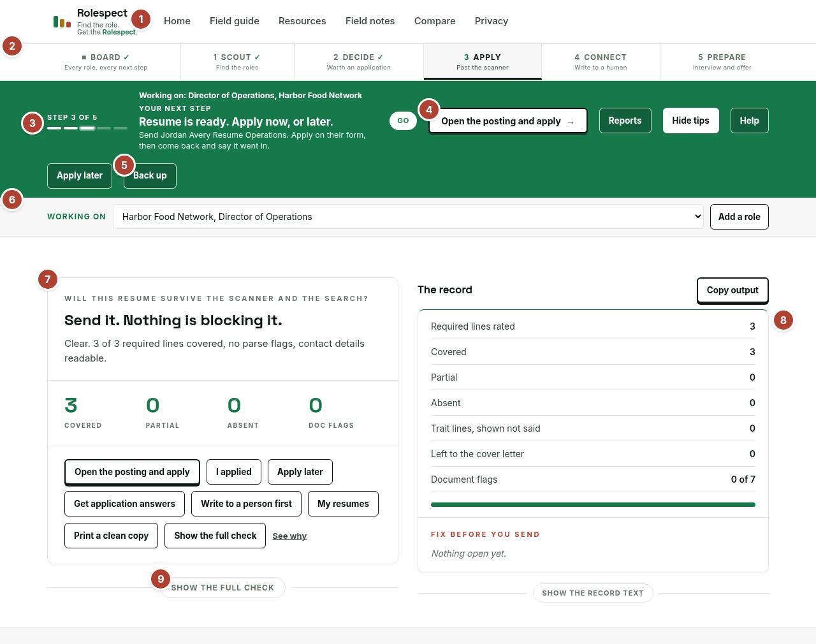Open the Privacy page
The width and height of the screenshot is (816, 644).
pyautogui.click(x=492, y=21)
